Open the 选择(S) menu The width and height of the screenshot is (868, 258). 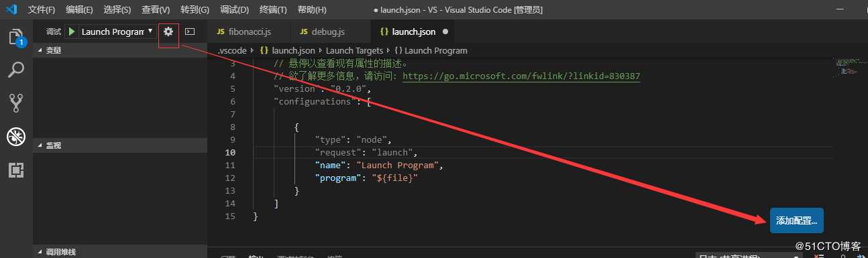coord(118,10)
